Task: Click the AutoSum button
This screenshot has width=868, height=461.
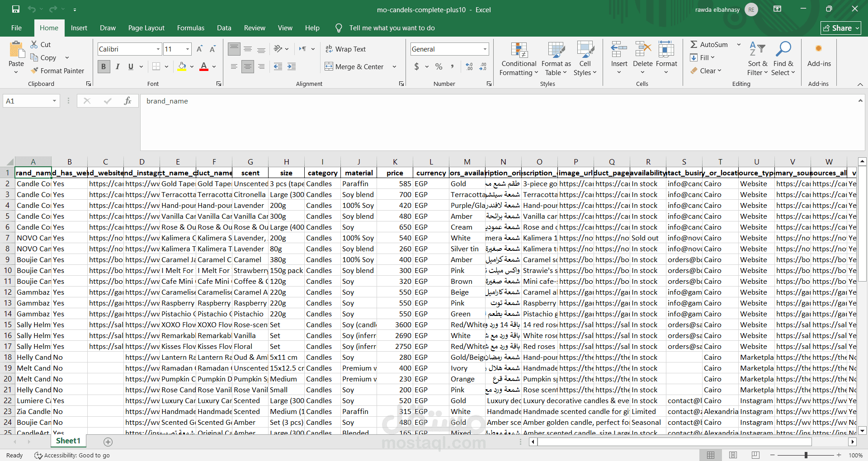Action: 709,44
